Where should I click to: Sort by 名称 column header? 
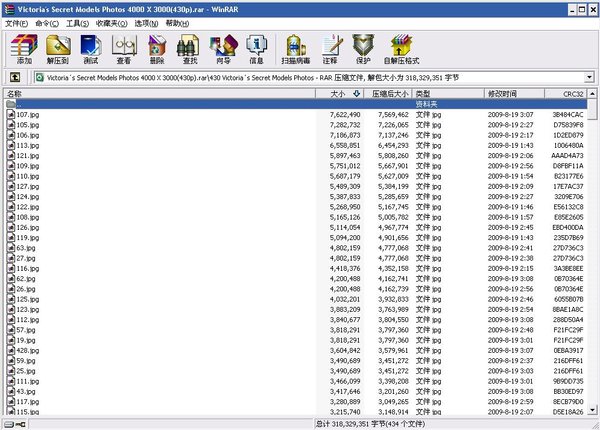(x=159, y=94)
